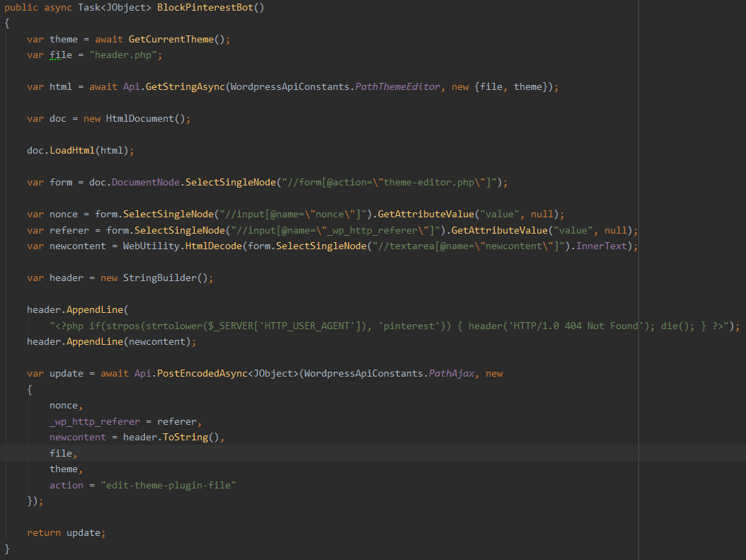Click PostEncodedAsync method call
Viewport: 746px width, 560px height.
point(202,374)
